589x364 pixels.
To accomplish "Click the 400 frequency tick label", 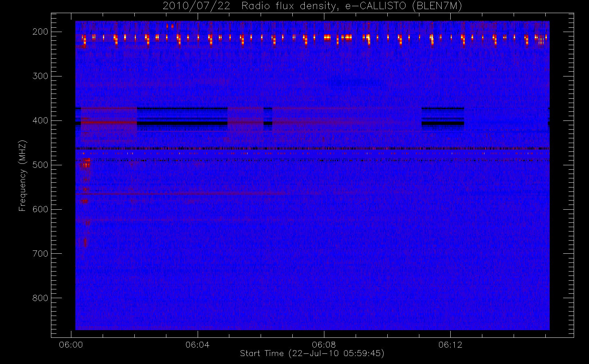I will pyautogui.click(x=40, y=120).
